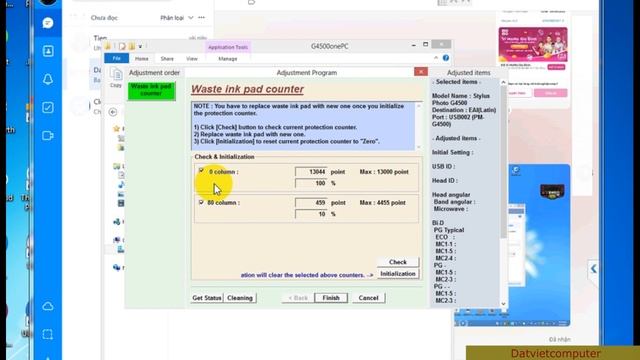This screenshot has height=360, width=640.
Task: Open the Zalo to-do checkmark icon
Action: click(48, 107)
